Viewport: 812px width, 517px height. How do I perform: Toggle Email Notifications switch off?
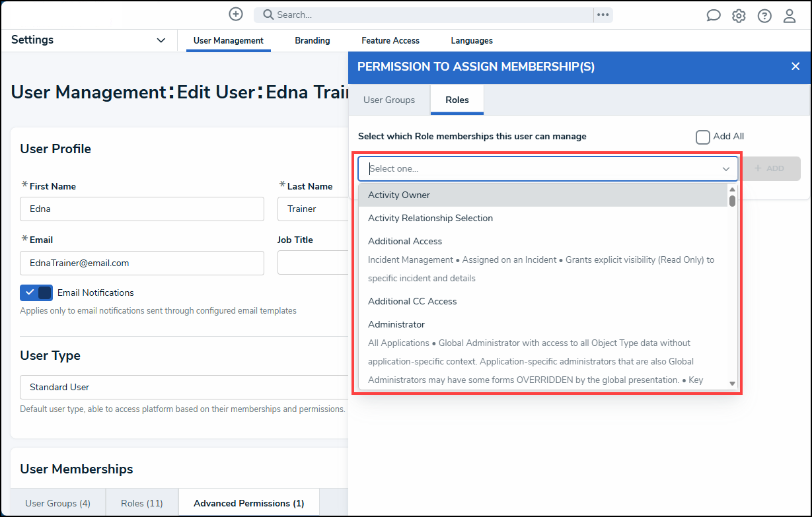pos(36,293)
